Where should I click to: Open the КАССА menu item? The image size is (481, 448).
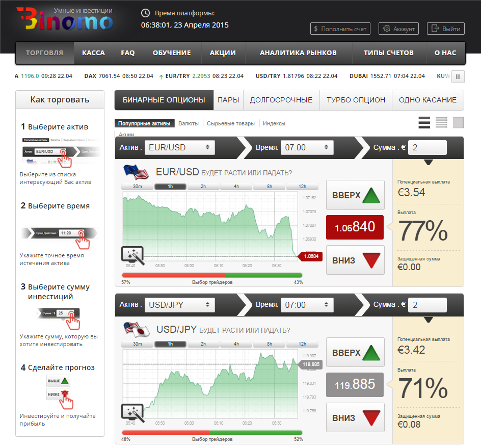tap(93, 53)
